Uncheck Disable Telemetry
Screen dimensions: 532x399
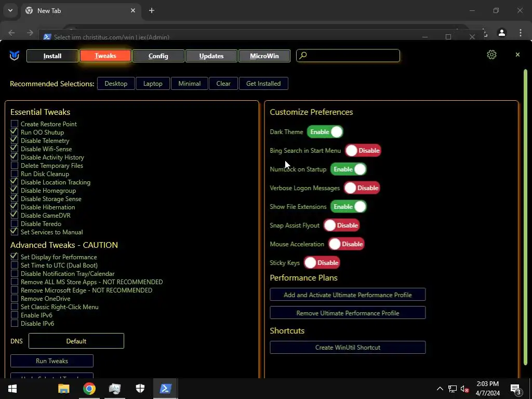14,140
